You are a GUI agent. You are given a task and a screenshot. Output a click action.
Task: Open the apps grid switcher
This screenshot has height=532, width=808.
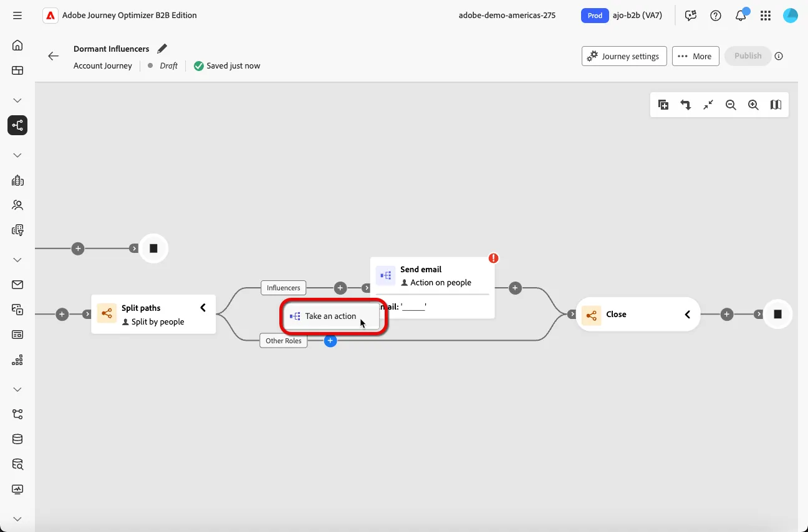coord(766,16)
